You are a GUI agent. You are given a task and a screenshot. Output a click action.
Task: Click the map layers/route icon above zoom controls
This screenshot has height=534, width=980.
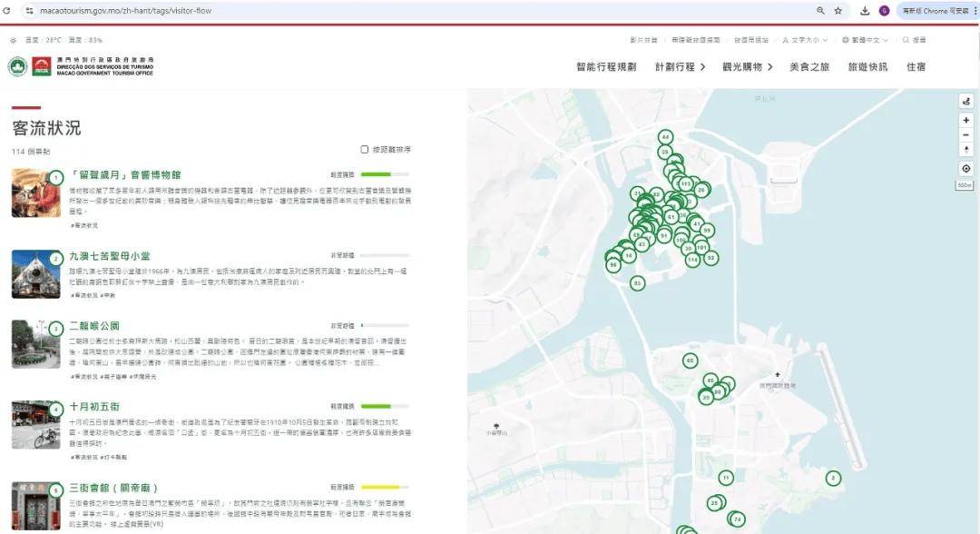tap(965, 101)
